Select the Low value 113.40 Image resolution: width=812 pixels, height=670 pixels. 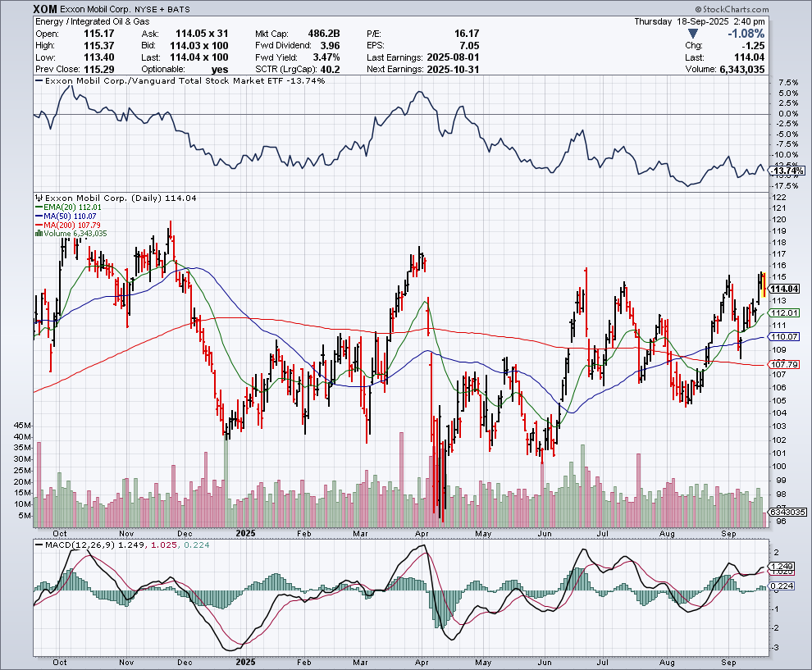99,57
